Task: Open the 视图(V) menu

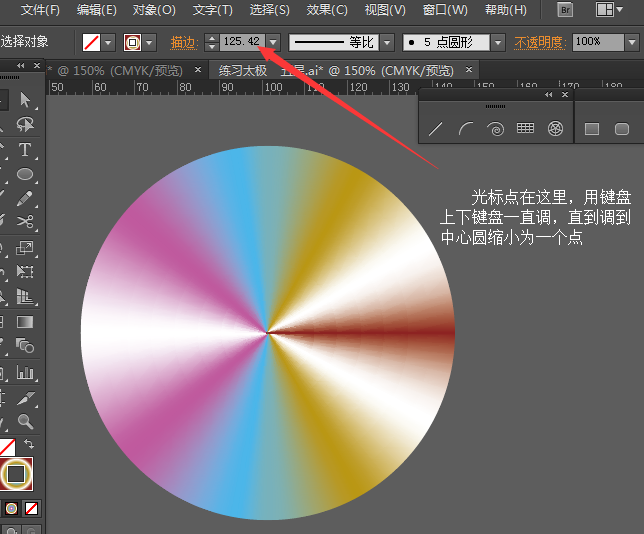Action: pos(385,10)
